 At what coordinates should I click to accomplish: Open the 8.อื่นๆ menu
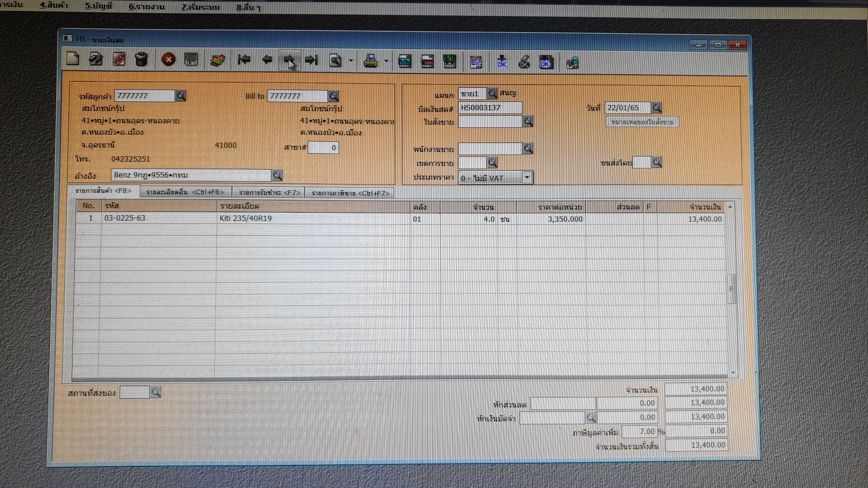click(x=248, y=8)
